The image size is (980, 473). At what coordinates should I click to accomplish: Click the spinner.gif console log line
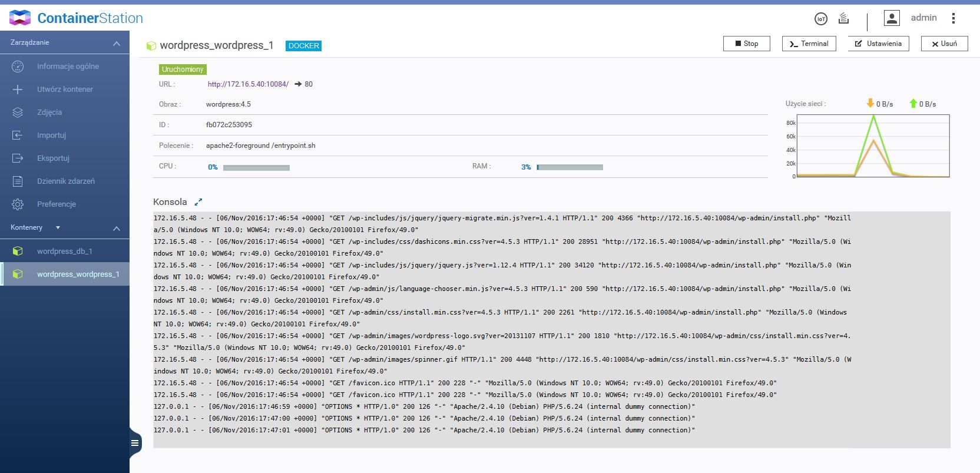(502, 365)
